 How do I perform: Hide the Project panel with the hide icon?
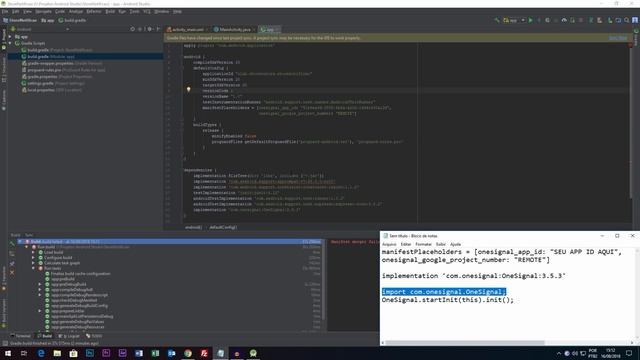point(158,29)
